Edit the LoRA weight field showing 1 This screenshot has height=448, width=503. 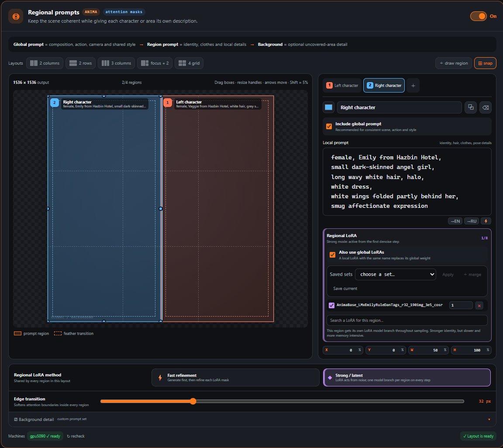click(x=461, y=305)
